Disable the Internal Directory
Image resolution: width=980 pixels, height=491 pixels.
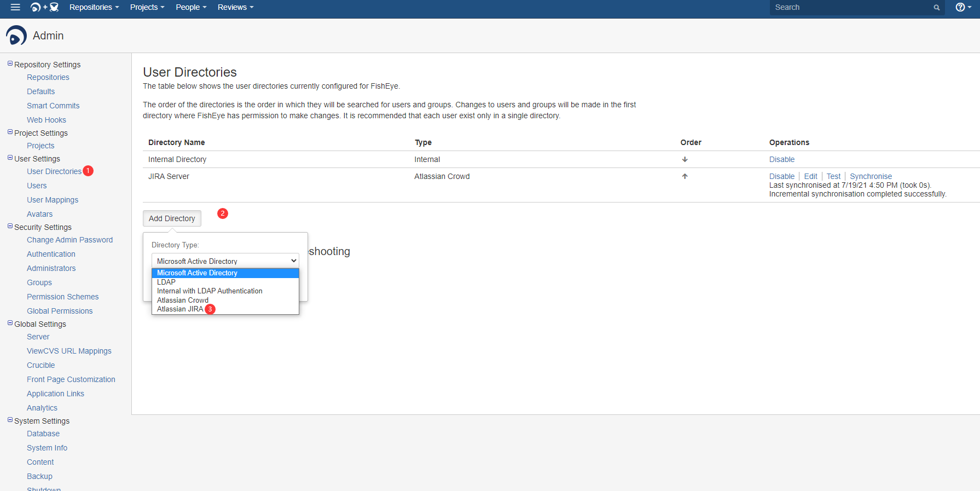[x=781, y=159]
